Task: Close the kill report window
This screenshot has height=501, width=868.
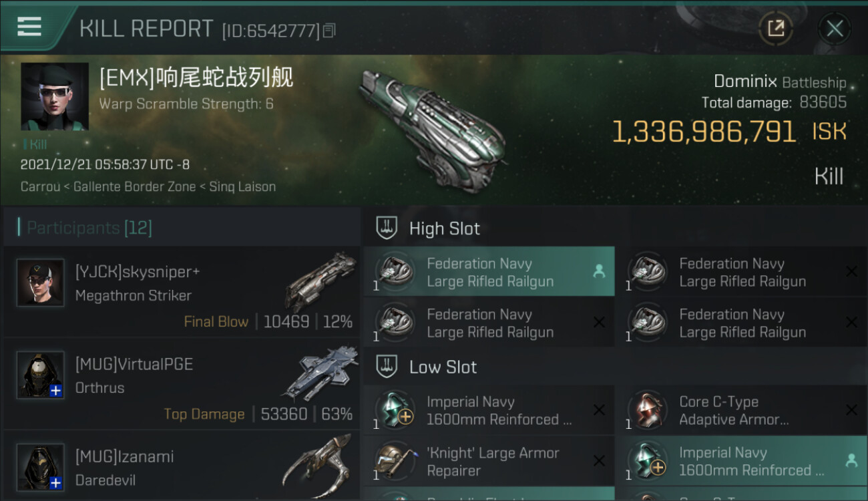Action: point(834,28)
